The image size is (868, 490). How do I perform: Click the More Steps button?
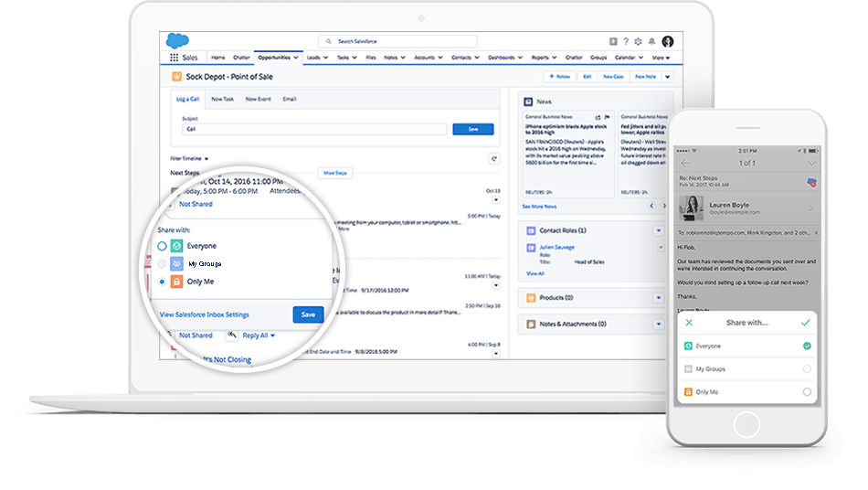click(x=335, y=174)
